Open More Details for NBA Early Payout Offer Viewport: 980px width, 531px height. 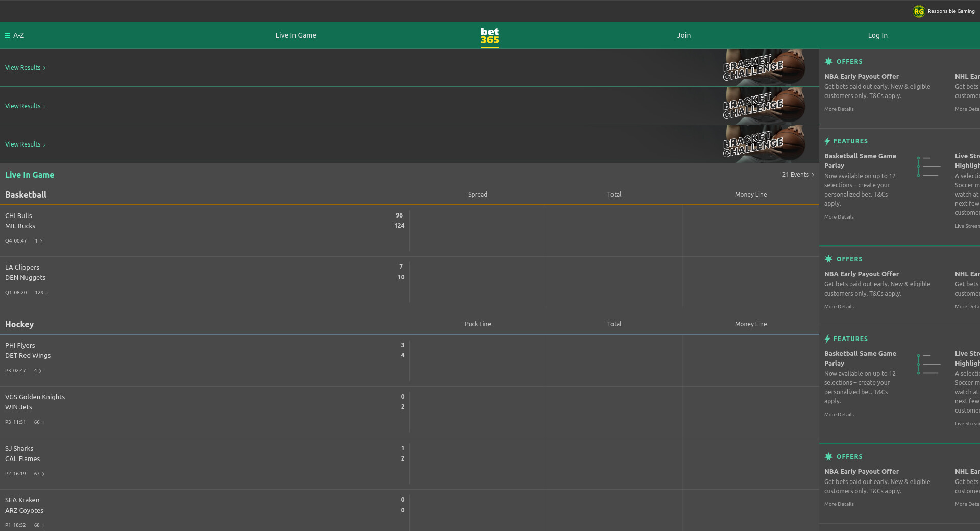tap(839, 109)
